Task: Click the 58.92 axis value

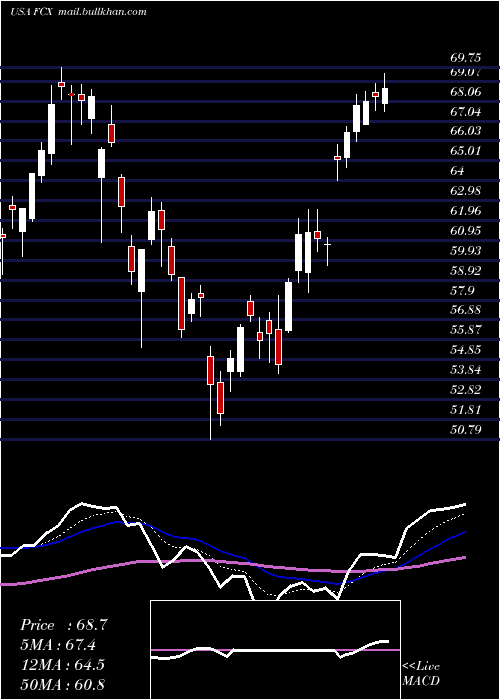Action: (x=465, y=271)
